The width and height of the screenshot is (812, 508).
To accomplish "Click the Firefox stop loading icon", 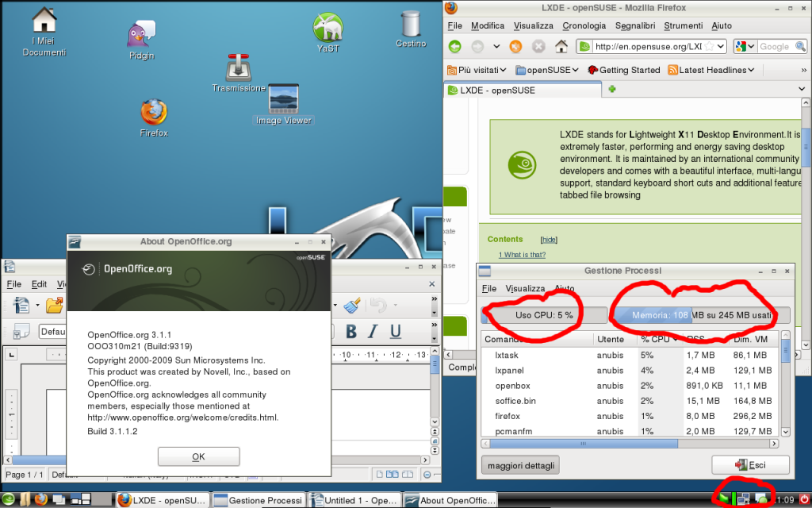I will tap(538, 47).
